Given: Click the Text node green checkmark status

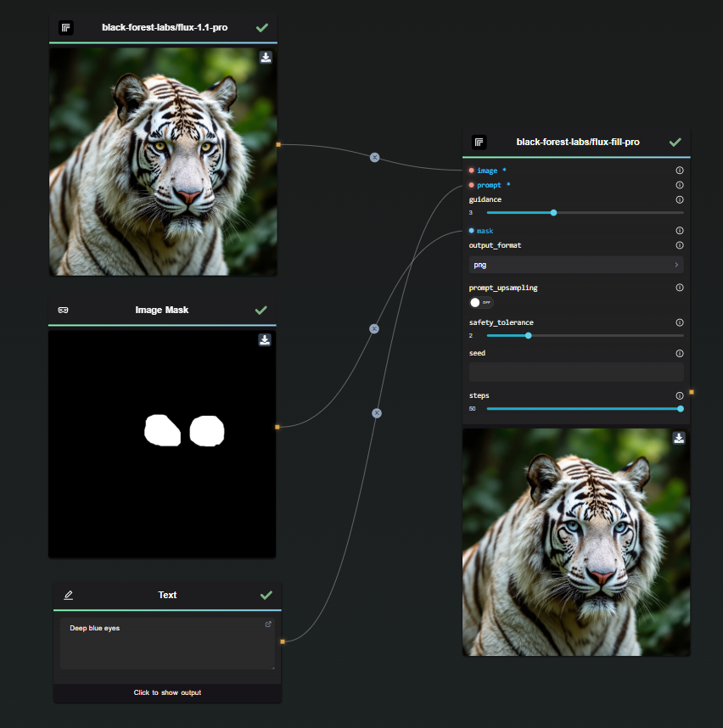Looking at the screenshot, I should [x=266, y=596].
